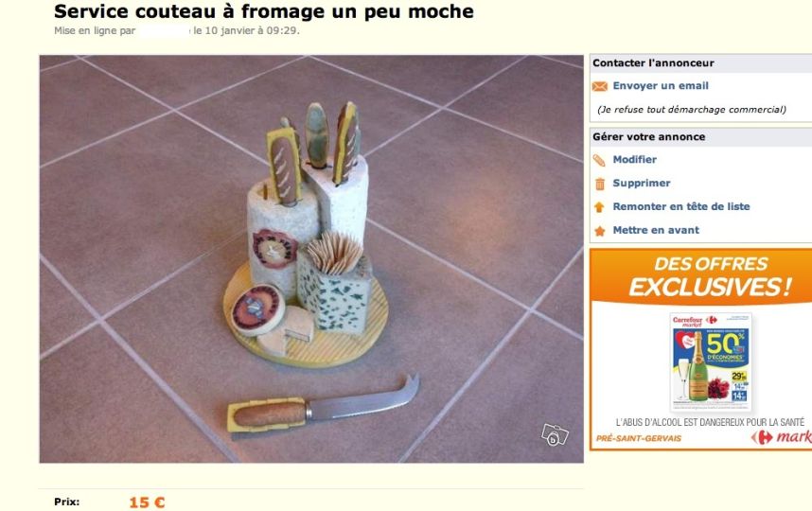Click the orange envelope email icon

click(599, 86)
